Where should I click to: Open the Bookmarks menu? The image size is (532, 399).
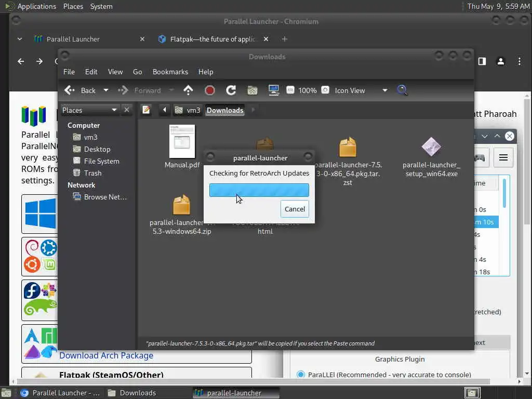click(170, 72)
